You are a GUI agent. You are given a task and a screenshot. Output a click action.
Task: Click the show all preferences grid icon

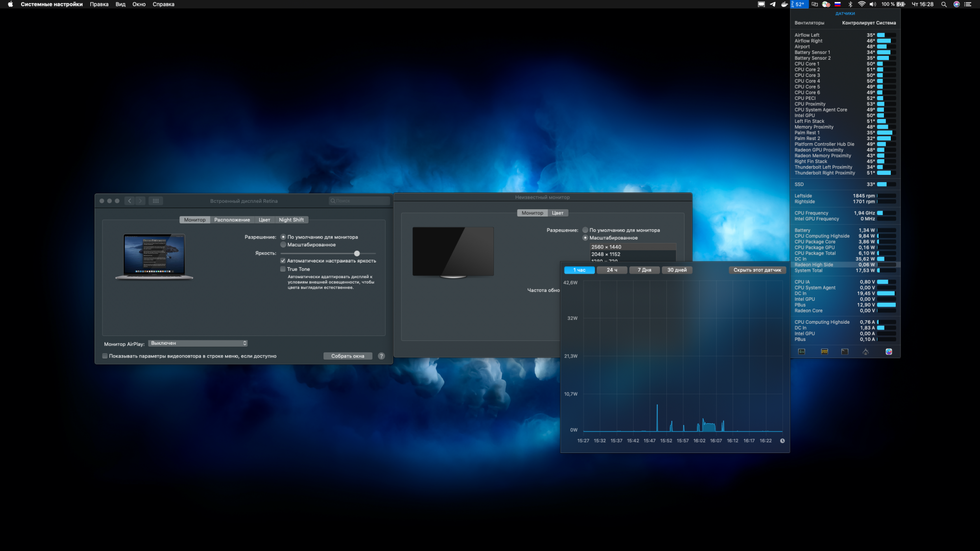(x=156, y=201)
